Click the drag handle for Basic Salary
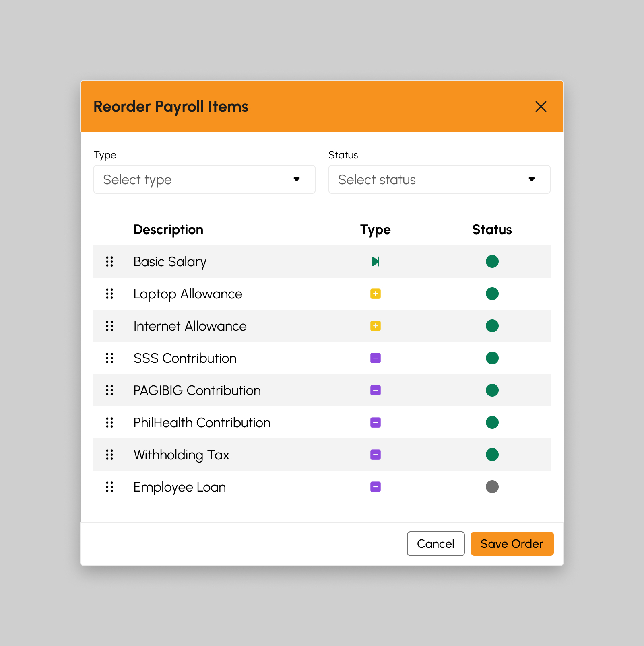 [109, 261]
